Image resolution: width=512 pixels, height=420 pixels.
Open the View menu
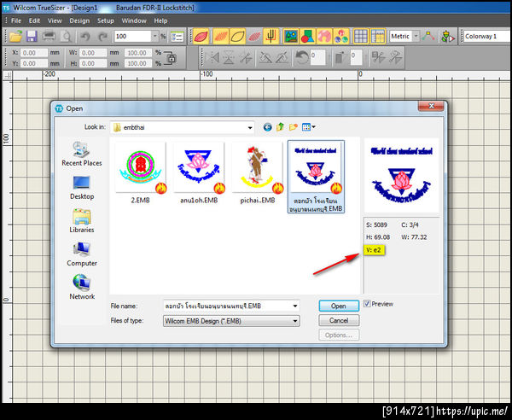(55, 20)
